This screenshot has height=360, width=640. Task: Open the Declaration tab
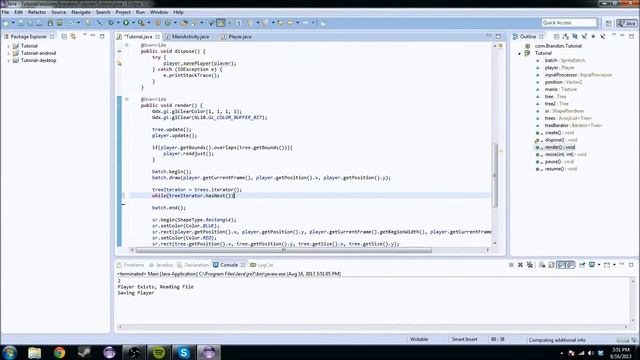point(193,265)
